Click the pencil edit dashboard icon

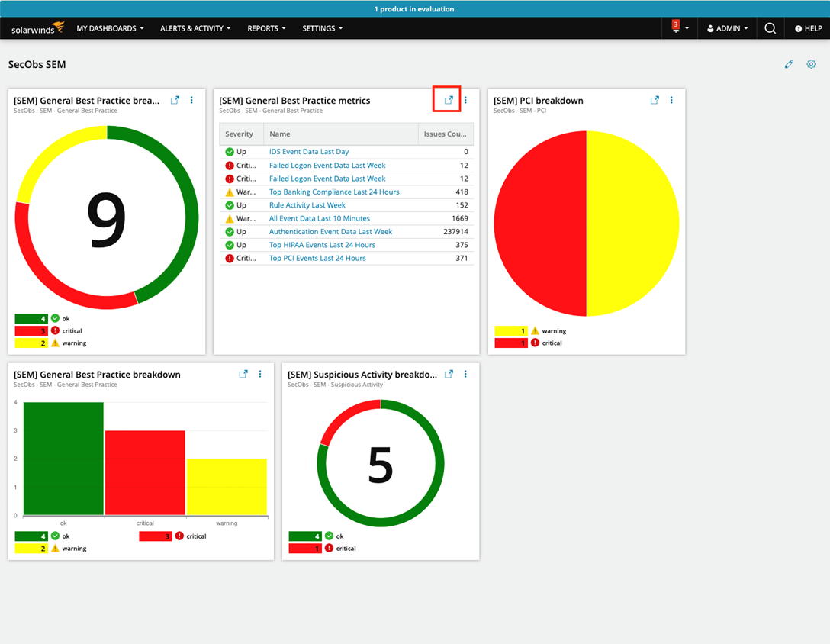(x=789, y=64)
